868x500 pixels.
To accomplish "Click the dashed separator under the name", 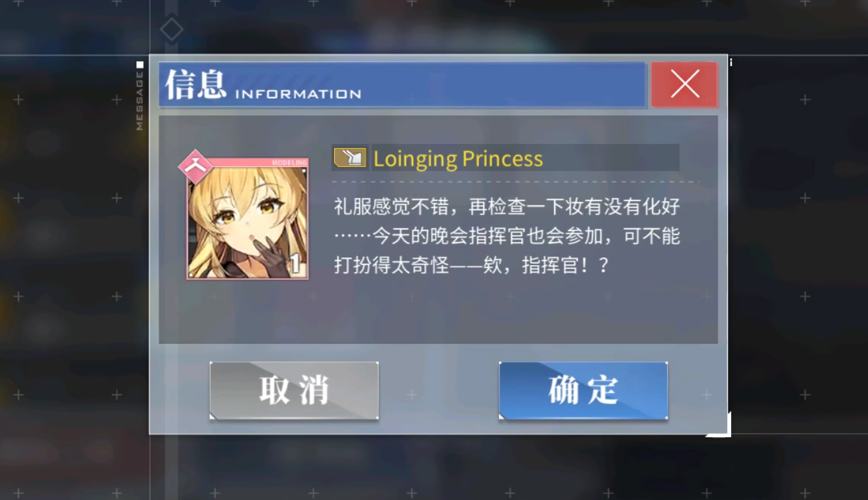I will click(516, 182).
